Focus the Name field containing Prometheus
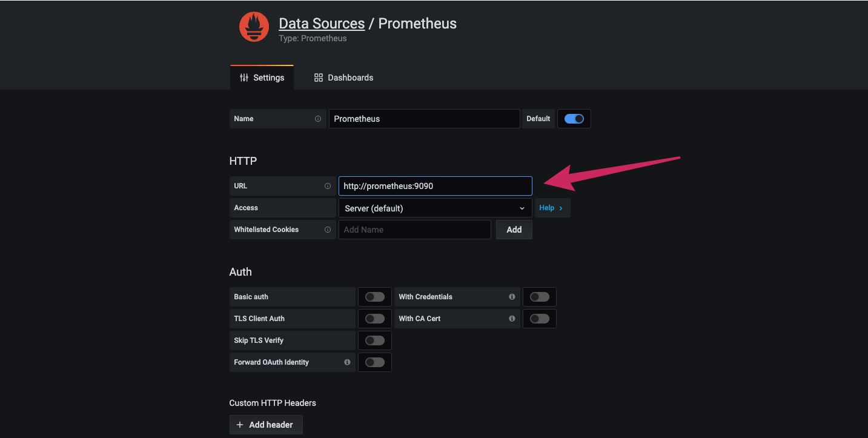Image resolution: width=868 pixels, height=438 pixels. (425, 119)
